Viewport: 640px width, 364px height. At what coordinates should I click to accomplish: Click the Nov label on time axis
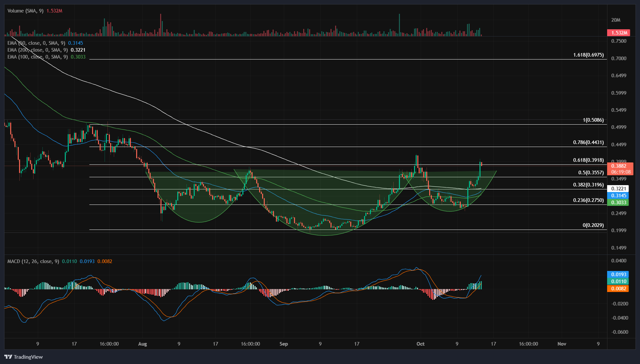point(562,344)
